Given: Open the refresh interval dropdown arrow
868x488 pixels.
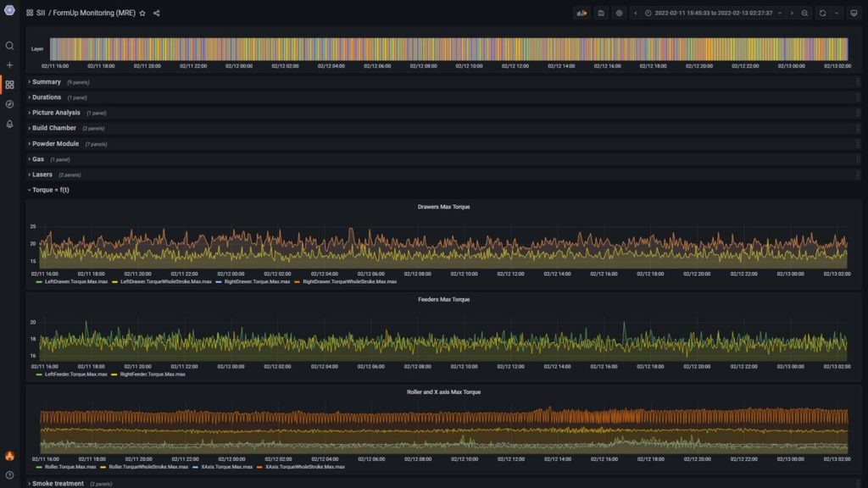Looking at the screenshot, I should click(837, 14).
